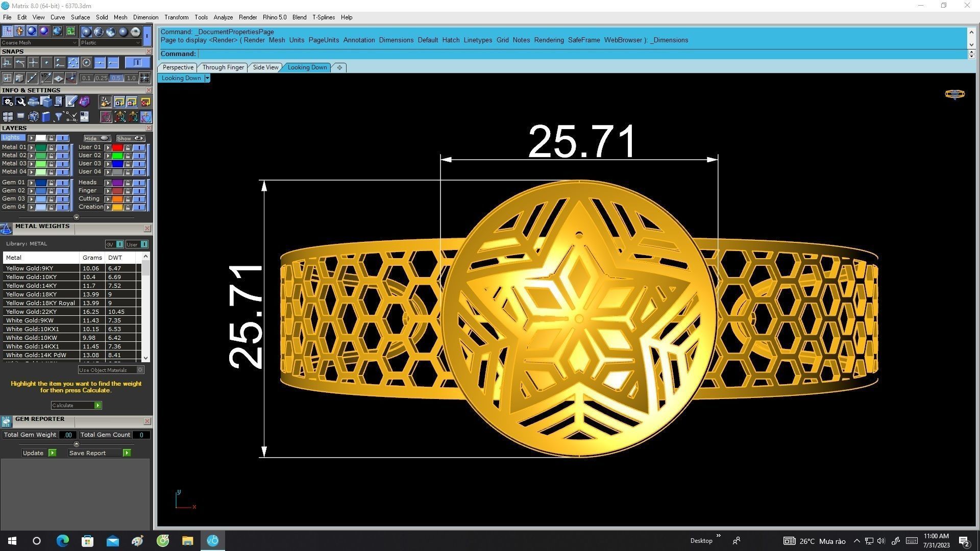Open the Analyze menu
Image resolution: width=980 pixels, height=551 pixels.
click(x=223, y=17)
